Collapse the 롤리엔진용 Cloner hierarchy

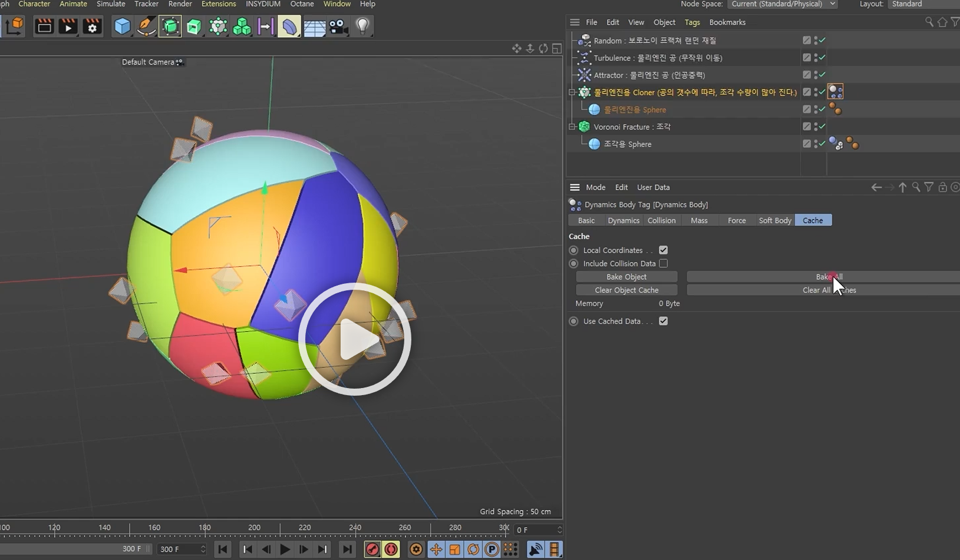[572, 92]
